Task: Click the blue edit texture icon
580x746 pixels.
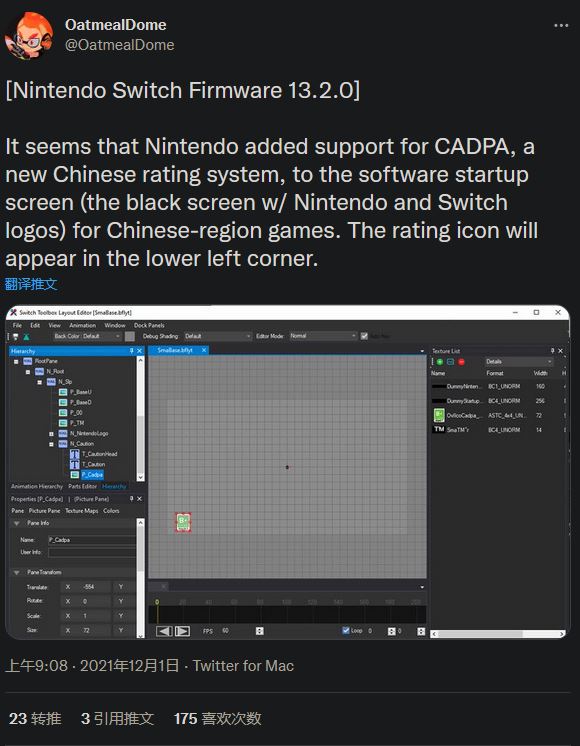Action: (x=450, y=362)
